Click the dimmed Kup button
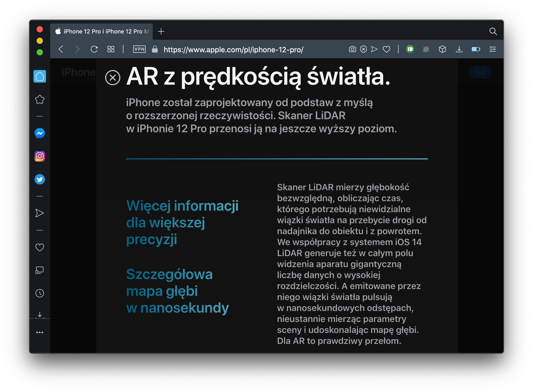Viewport: 533px width, 392px height. [480, 72]
